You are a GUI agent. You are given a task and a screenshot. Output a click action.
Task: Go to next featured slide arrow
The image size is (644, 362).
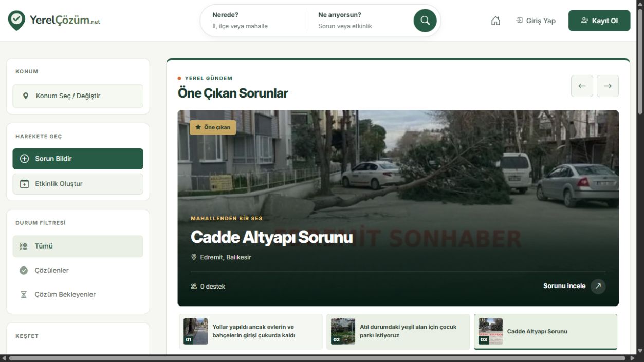[608, 86]
